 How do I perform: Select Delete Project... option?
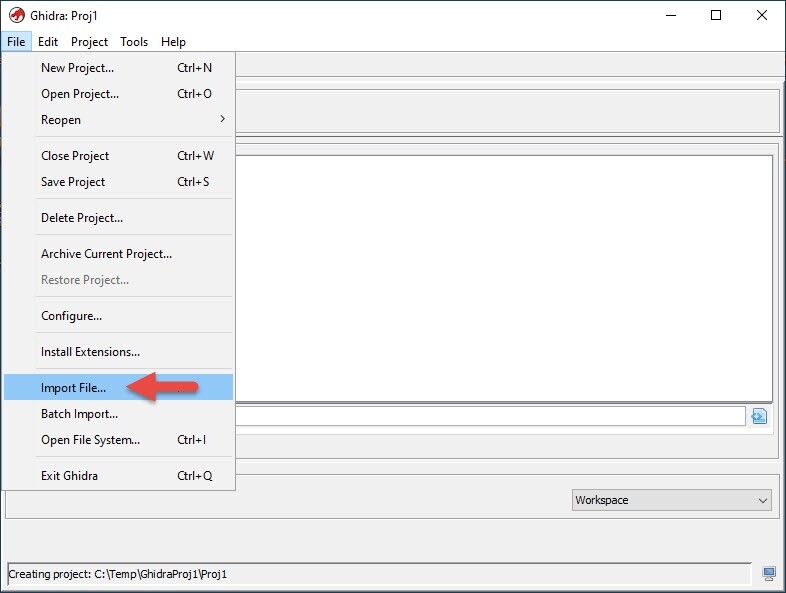pyautogui.click(x=82, y=218)
